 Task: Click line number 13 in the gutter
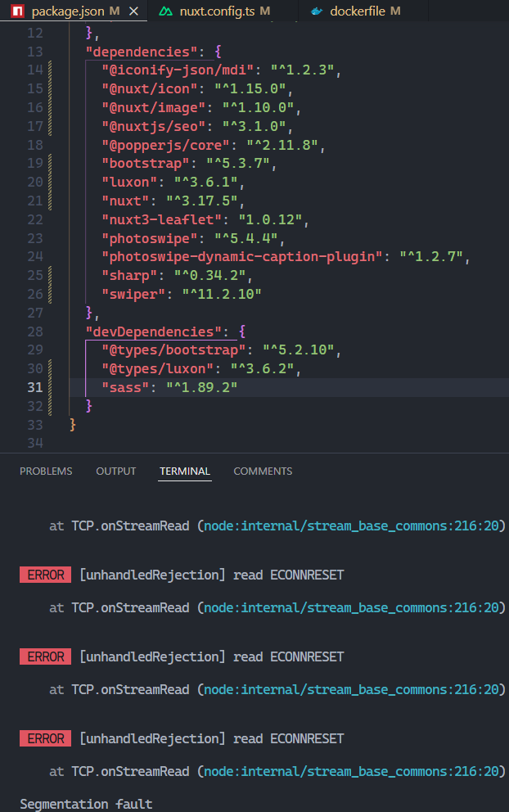(x=35, y=52)
